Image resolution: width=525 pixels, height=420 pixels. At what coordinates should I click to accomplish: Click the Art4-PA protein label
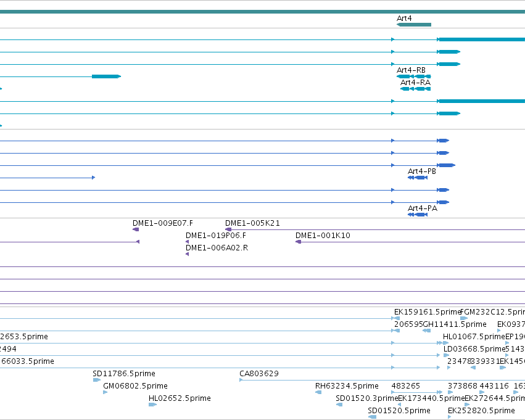423,208
